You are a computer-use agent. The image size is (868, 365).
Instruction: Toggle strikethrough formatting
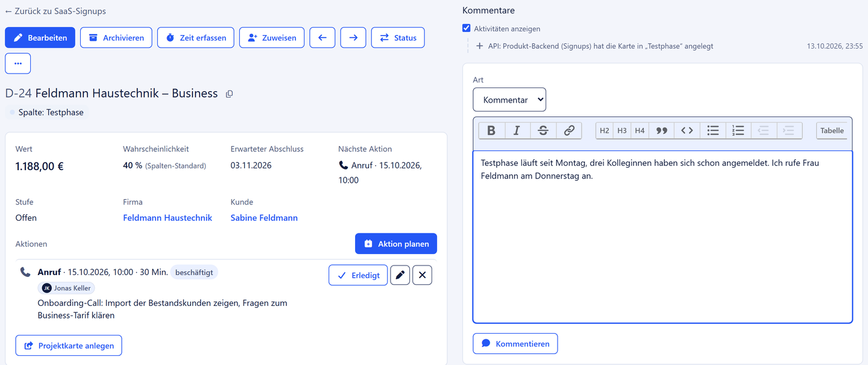543,130
